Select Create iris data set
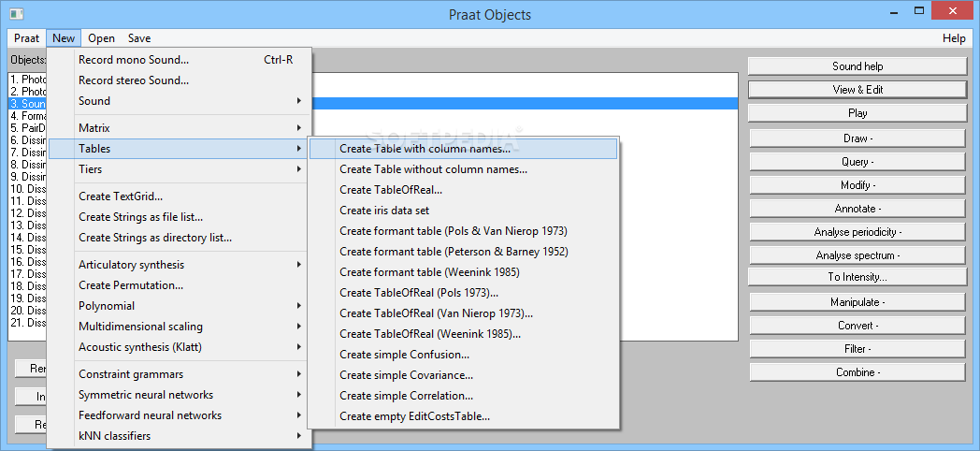The height and width of the screenshot is (451, 980). (x=463, y=211)
